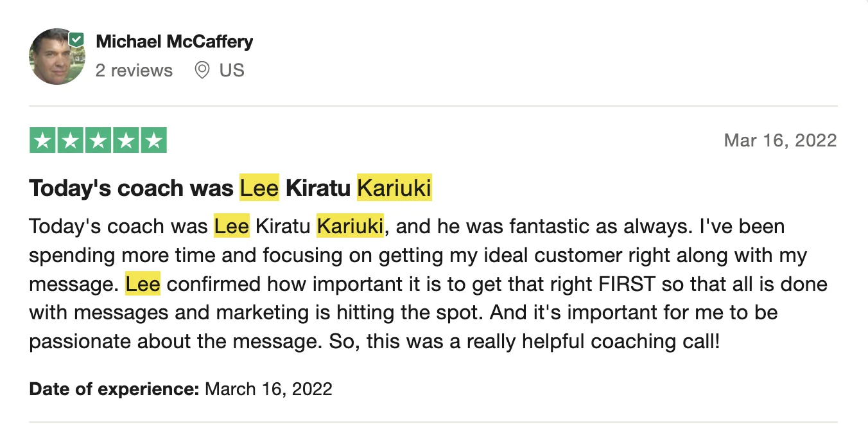Click the green verified checkmark badge
This screenshot has height=424, width=868.
(77, 40)
